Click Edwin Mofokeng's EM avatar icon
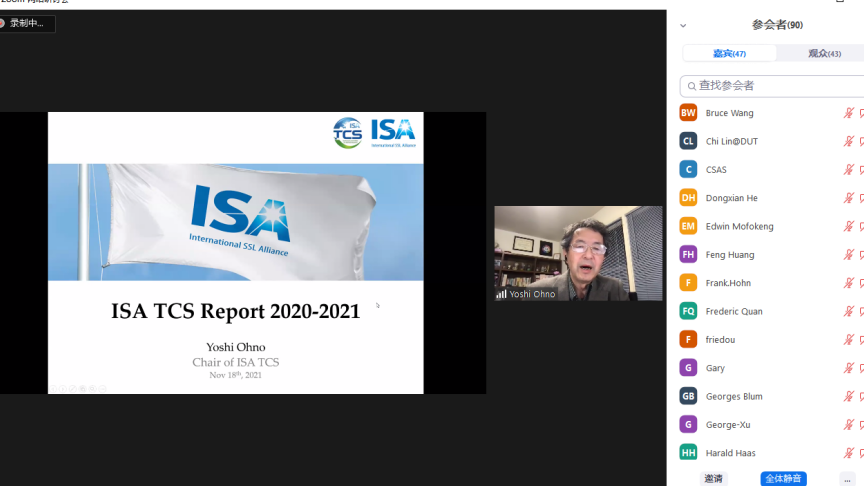Screen dimensions: 864x486 pos(688,226)
